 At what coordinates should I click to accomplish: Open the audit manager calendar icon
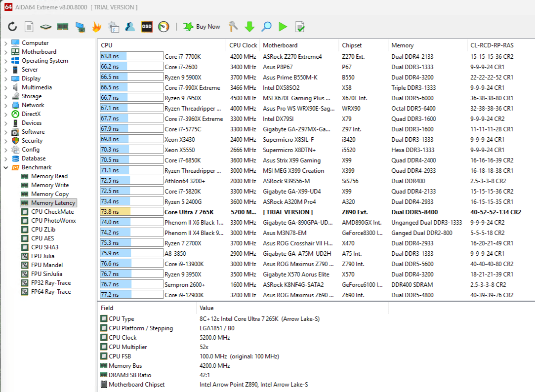tap(113, 27)
